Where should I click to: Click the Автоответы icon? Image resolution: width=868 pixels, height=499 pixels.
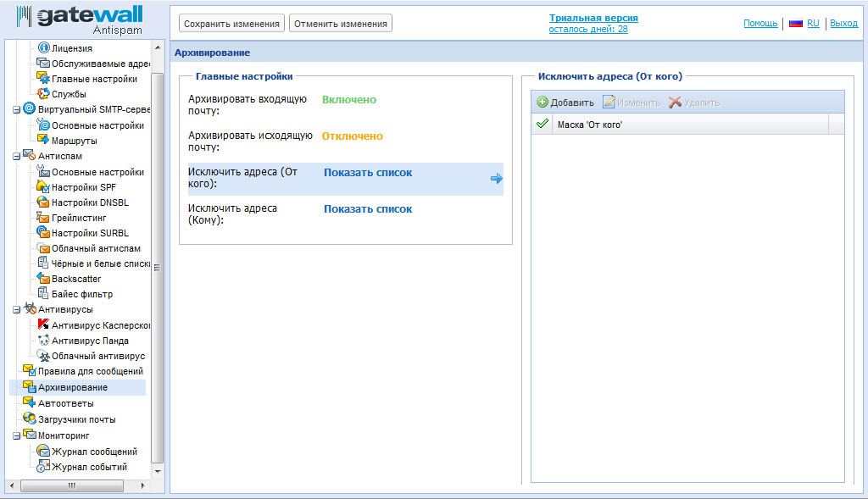[x=30, y=402]
